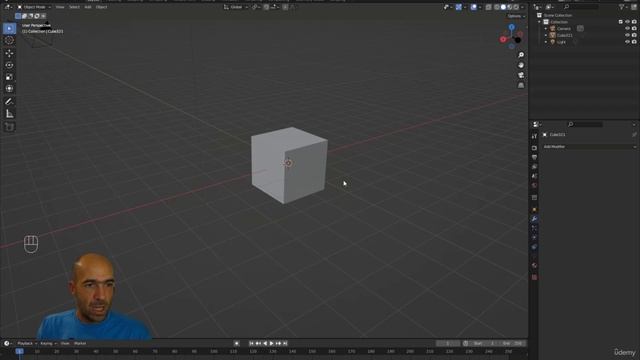Expand the Camera outliner item
The width and height of the screenshot is (640, 360).
pos(546,29)
